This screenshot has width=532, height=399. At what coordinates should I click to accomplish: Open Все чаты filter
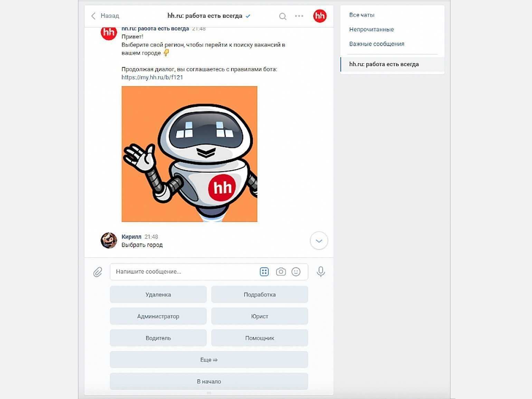point(362,15)
